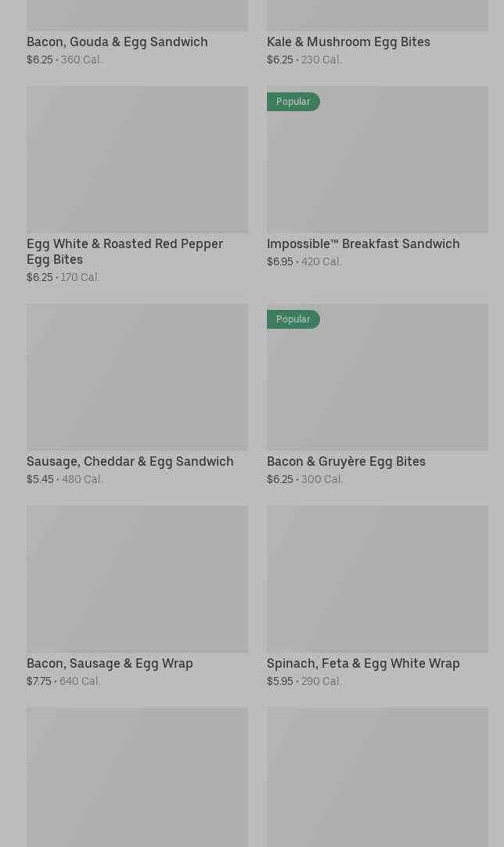
Task: Click Popular badge on Bacon & Gruyère Egg Bites
Action: pos(293,319)
